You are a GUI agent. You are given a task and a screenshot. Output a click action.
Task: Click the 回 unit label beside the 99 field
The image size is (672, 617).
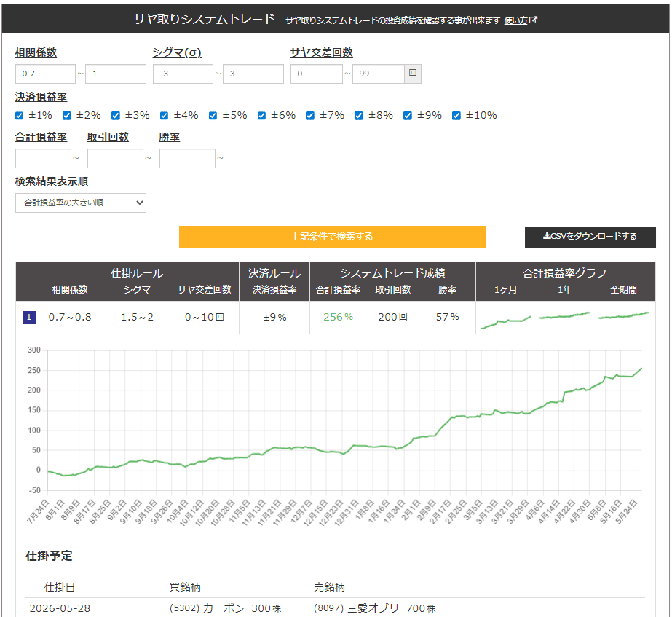tap(413, 74)
